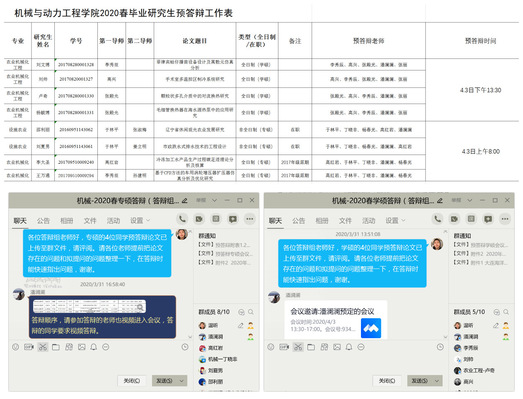
Task: Open the table image thumbnail in 专硕答辩 chat
Action: (x=89, y=306)
